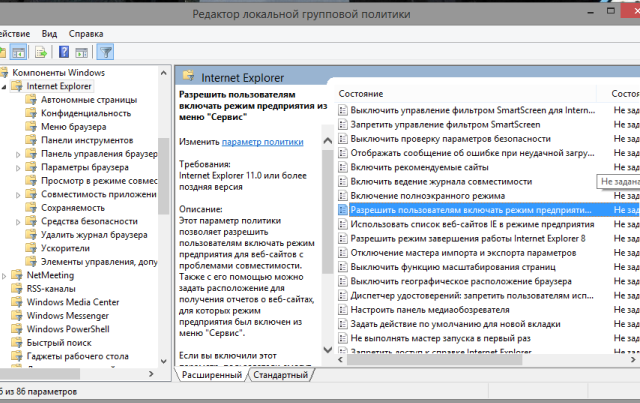The height and width of the screenshot is (403, 640).
Task: Click policy icon beside Включение полноэкранного режима
Action: pos(343,196)
